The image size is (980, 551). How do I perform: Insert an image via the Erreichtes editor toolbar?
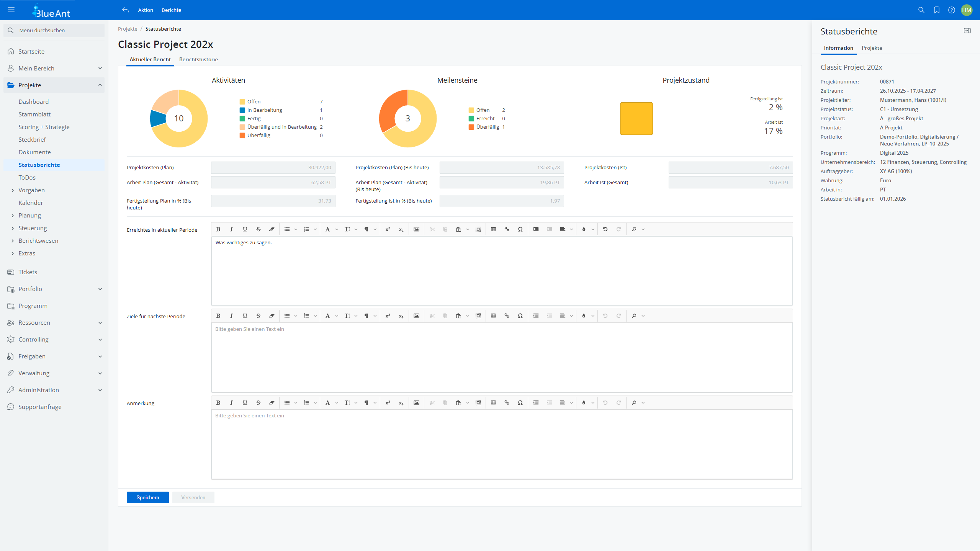[416, 229]
